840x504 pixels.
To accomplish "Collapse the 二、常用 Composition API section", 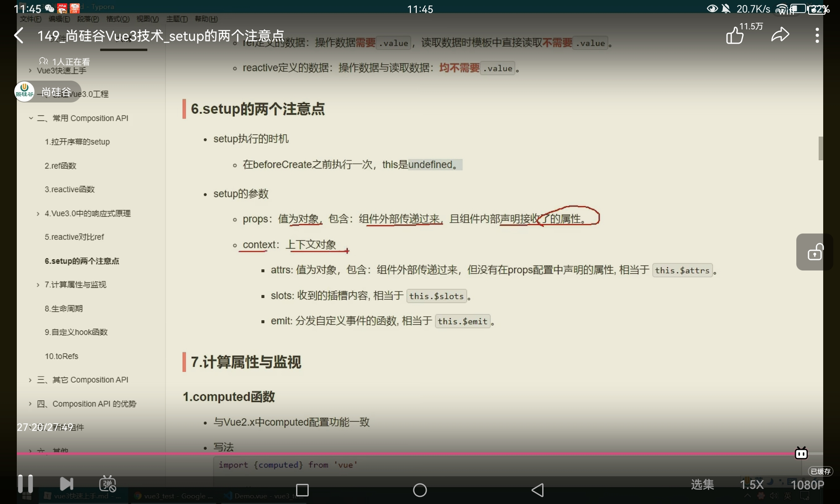I will (31, 118).
